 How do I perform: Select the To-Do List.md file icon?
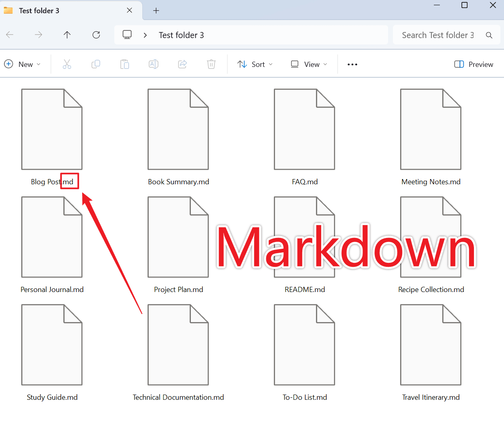(x=304, y=345)
